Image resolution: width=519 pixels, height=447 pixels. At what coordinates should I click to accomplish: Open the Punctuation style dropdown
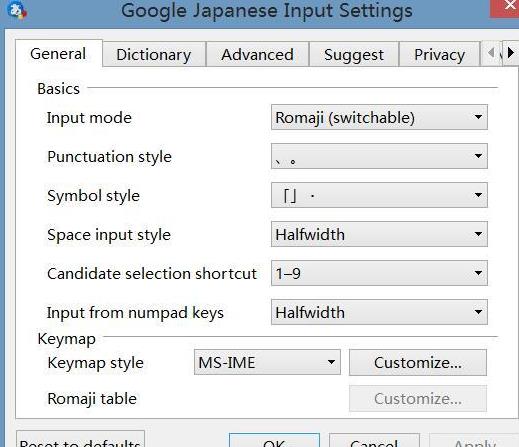click(379, 156)
